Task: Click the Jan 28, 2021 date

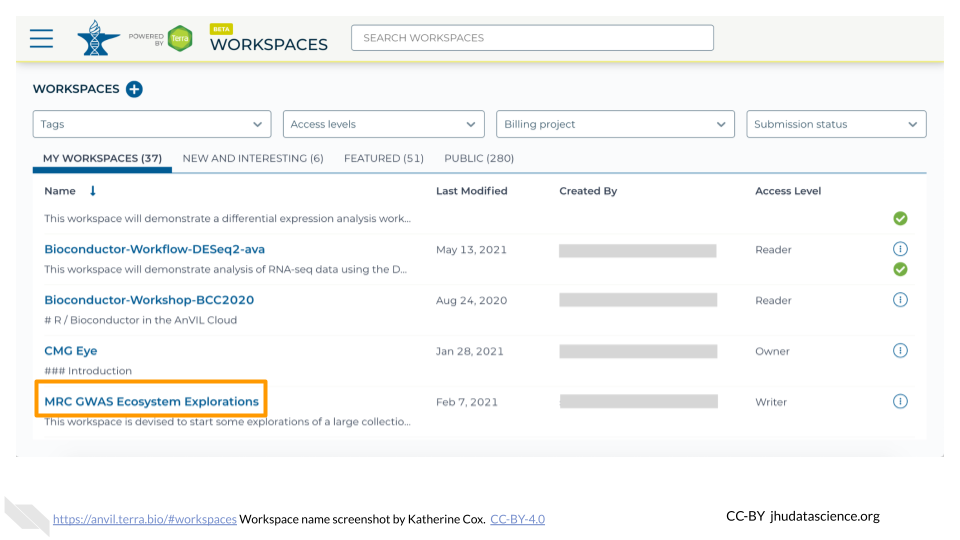Action: click(470, 351)
